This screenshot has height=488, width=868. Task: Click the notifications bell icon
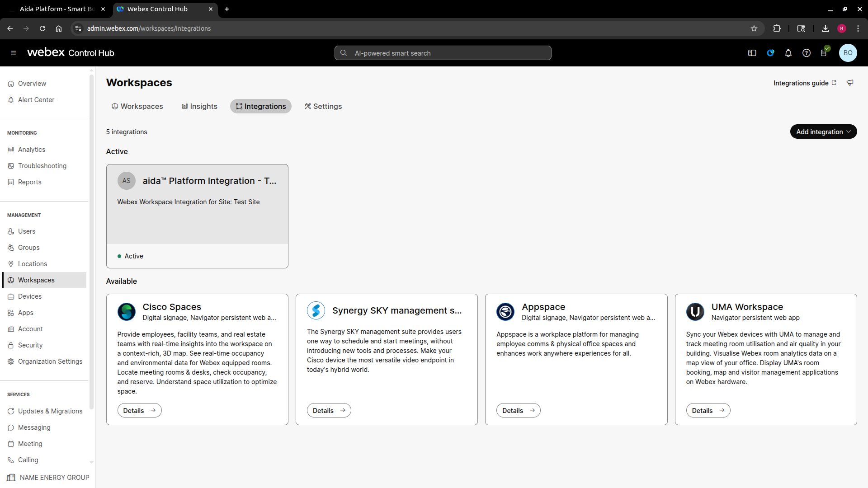click(788, 53)
